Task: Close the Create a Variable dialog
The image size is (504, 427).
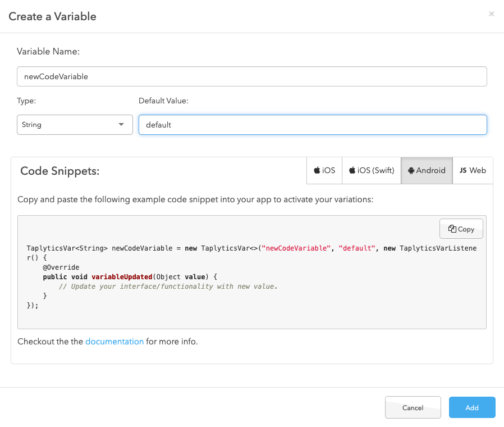Action: pos(492,14)
